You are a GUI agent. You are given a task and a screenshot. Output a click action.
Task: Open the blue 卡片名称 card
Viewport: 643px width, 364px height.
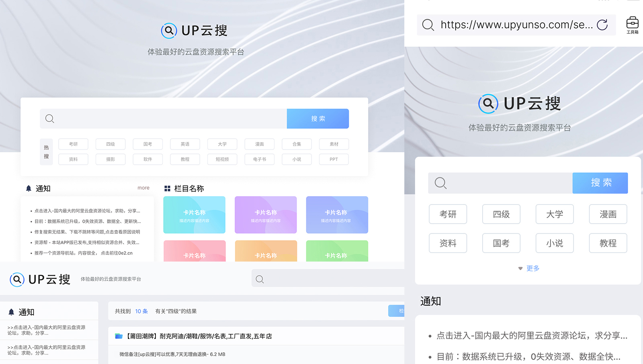337,215
